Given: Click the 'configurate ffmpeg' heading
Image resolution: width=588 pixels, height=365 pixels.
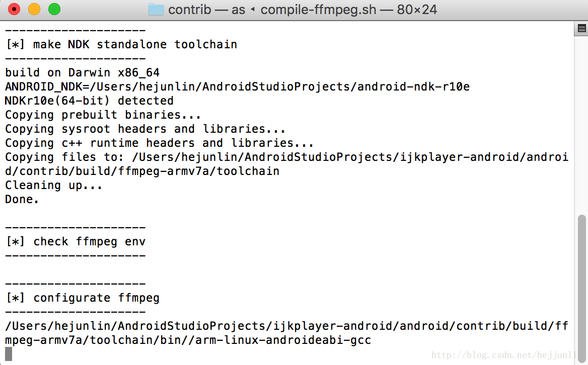Looking at the screenshot, I should [96, 298].
